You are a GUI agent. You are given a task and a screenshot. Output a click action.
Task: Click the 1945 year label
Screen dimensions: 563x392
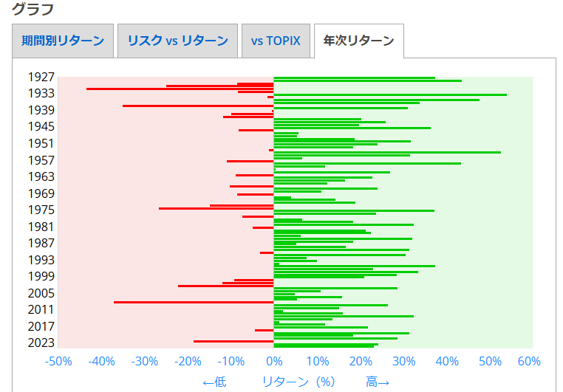click(41, 127)
